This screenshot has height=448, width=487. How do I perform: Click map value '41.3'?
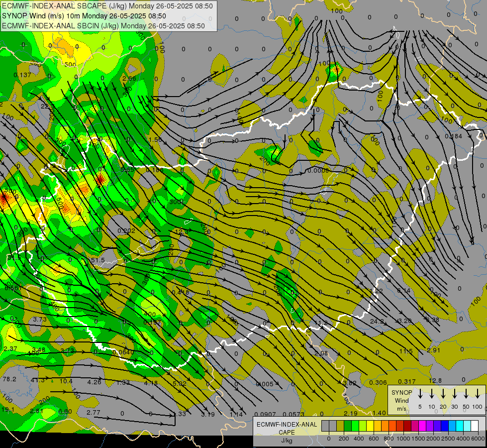click(x=38, y=380)
